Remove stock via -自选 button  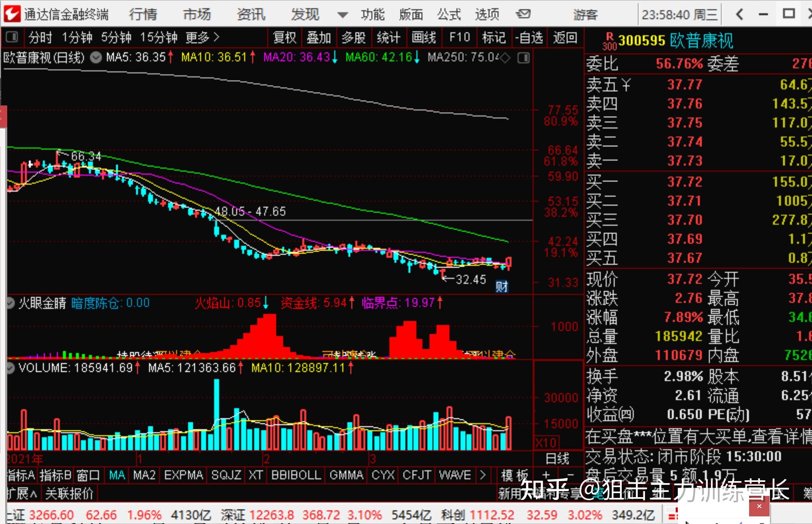point(529,38)
